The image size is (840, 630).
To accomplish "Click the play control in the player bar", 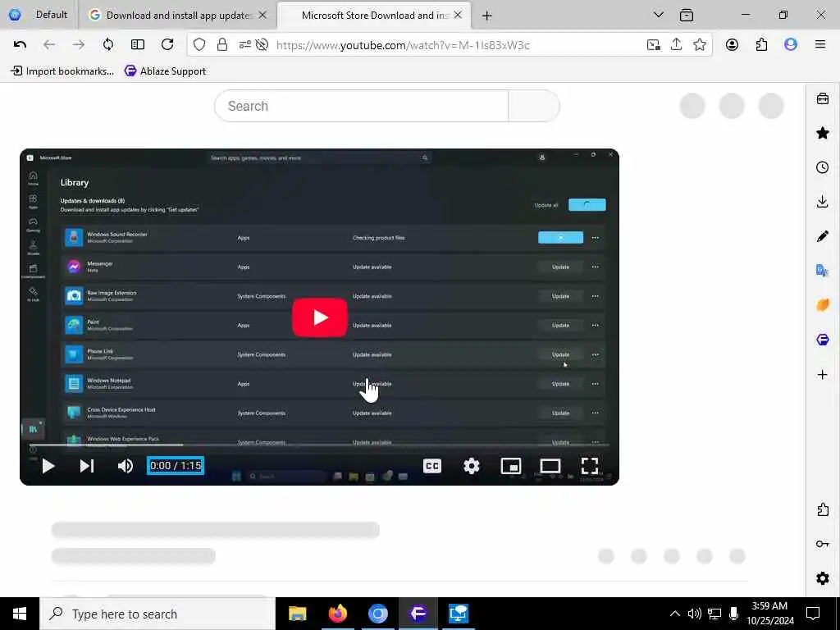I will coord(48,466).
